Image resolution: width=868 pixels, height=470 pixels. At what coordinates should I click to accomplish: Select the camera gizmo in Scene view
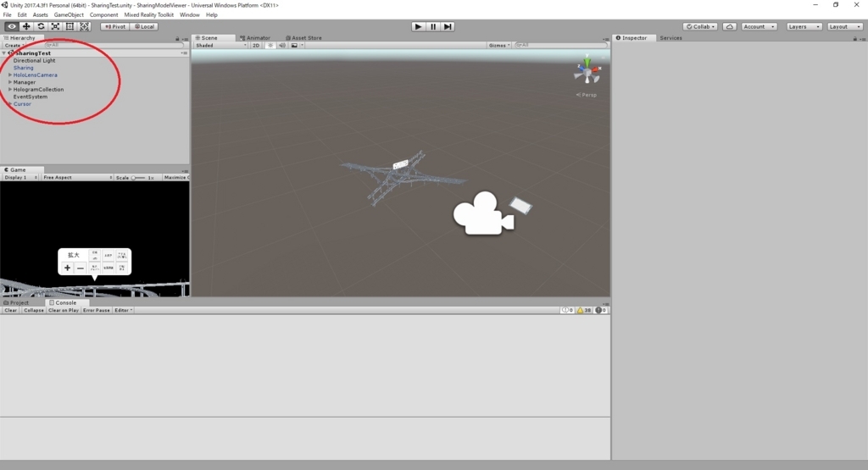[483, 213]
